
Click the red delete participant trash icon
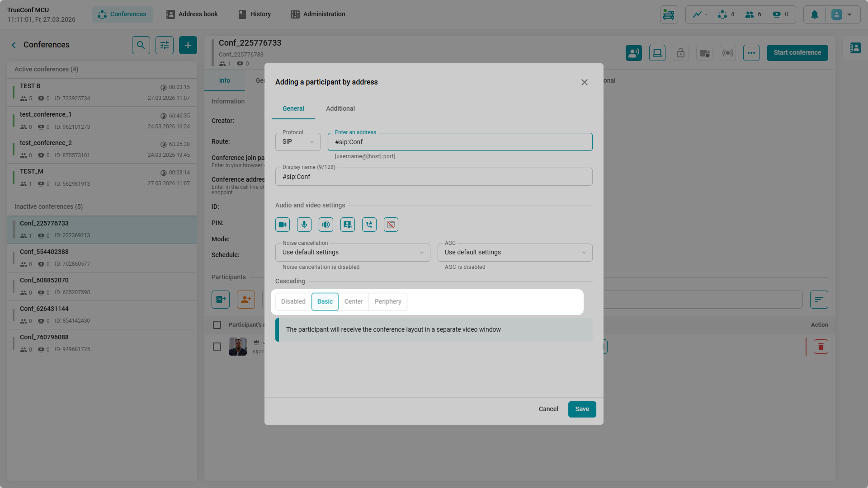(821, 347)
